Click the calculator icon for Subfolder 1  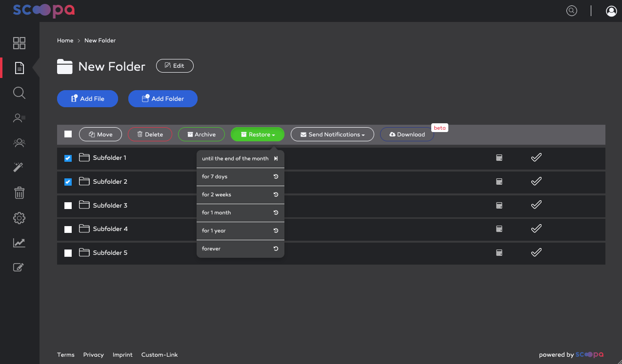[499, 158]
